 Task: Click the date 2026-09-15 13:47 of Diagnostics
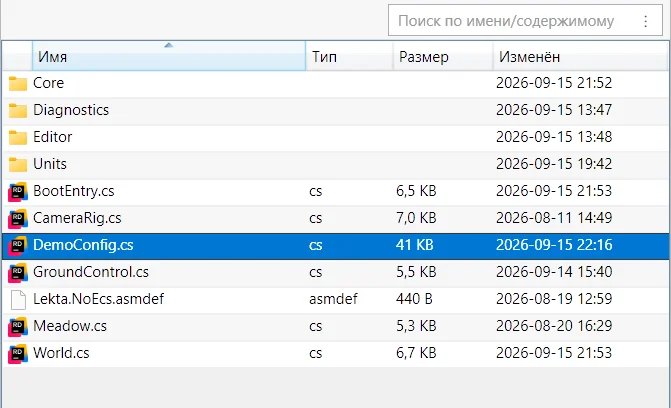(x=554, y=110)
